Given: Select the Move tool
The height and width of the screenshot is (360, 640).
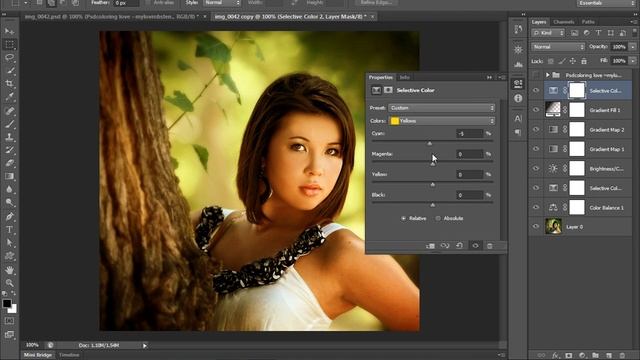Looking at the screenshot, I should [9, 31].
